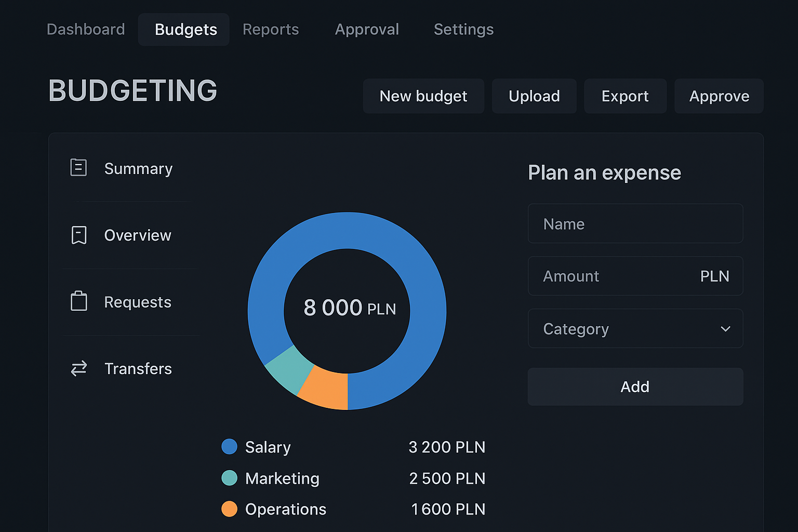Click the Export button
The width and height of the screenshot is (798, 532).
click(625, 96)
